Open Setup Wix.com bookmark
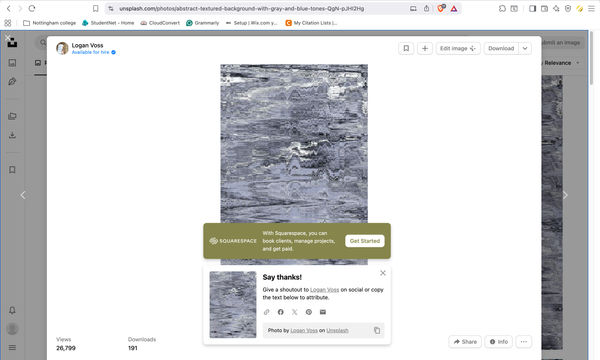This screenshot has width=600, height=360. (x=252, y=23)
